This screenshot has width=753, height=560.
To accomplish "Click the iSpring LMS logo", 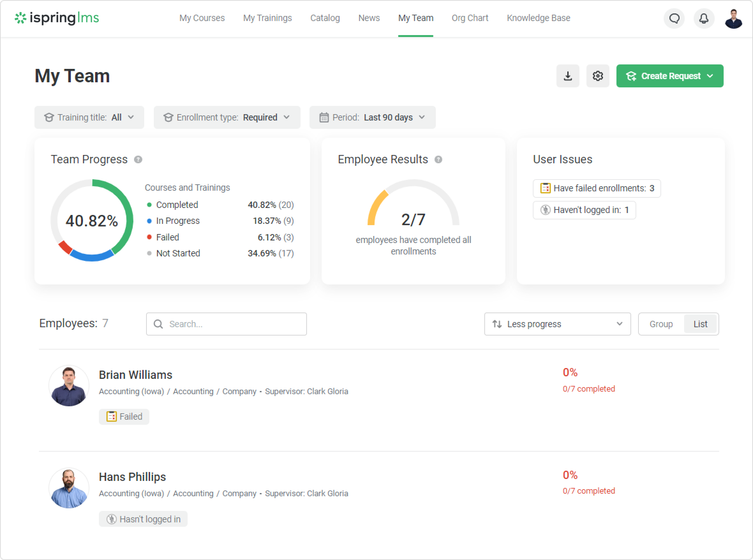I will coord(57,18).
